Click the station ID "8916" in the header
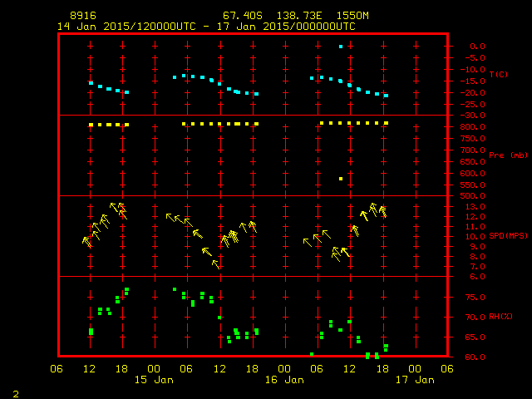 83,16
